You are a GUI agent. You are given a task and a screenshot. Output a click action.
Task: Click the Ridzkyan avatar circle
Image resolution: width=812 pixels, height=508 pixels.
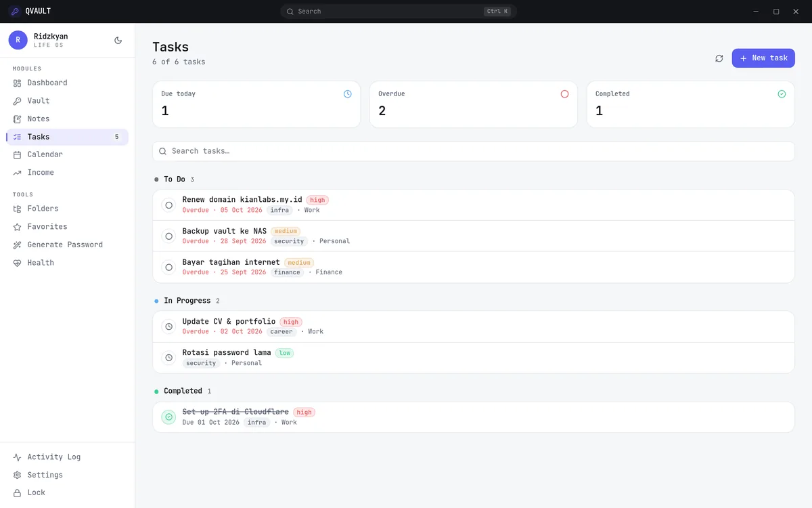[x=18, y=40]
